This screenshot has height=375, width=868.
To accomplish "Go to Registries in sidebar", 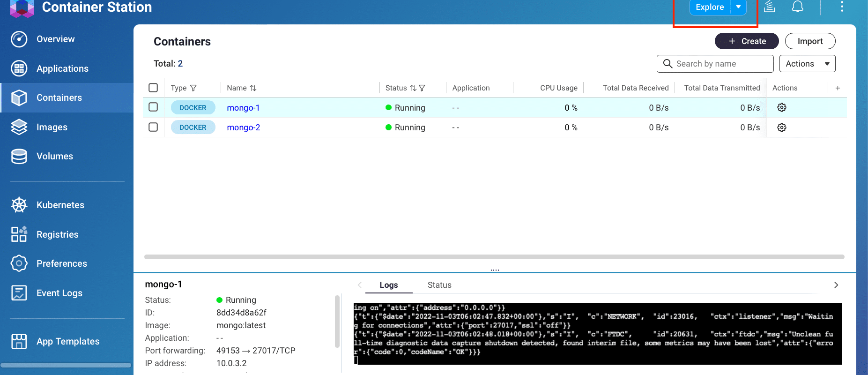I will (58, 234).
